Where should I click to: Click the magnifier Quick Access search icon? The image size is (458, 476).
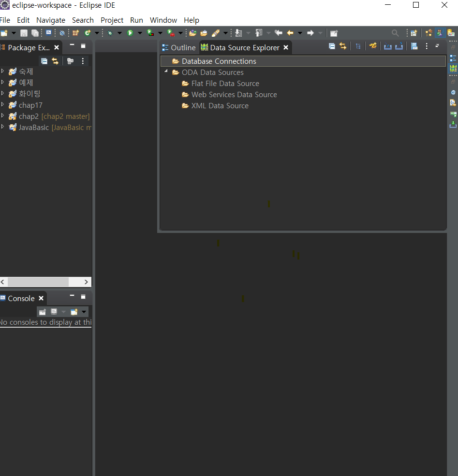[x=395, y=33]
